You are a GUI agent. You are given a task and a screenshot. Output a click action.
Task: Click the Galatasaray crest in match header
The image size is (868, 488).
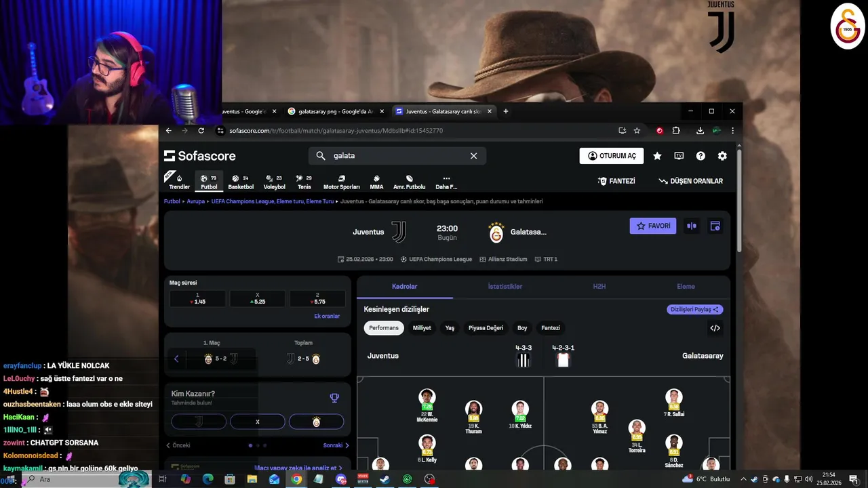(496, 232)
